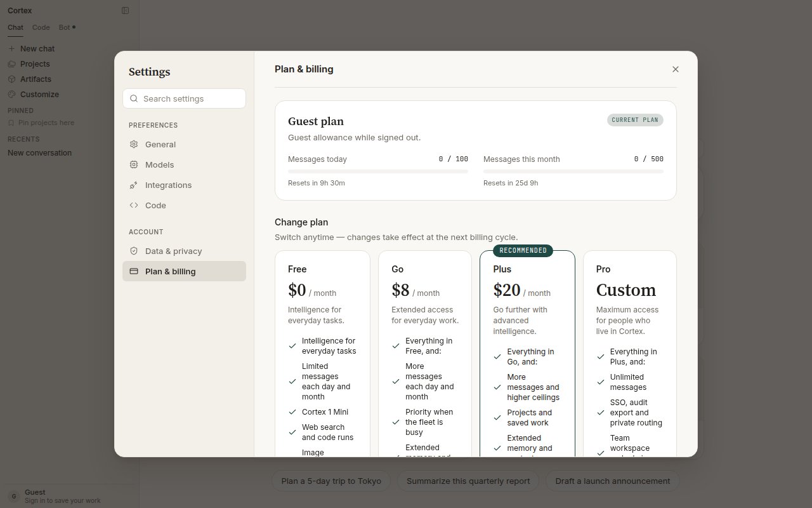This screenshot has height=508, width=812.
Task: Click Sign in to save your work
Action: [63, 500]
